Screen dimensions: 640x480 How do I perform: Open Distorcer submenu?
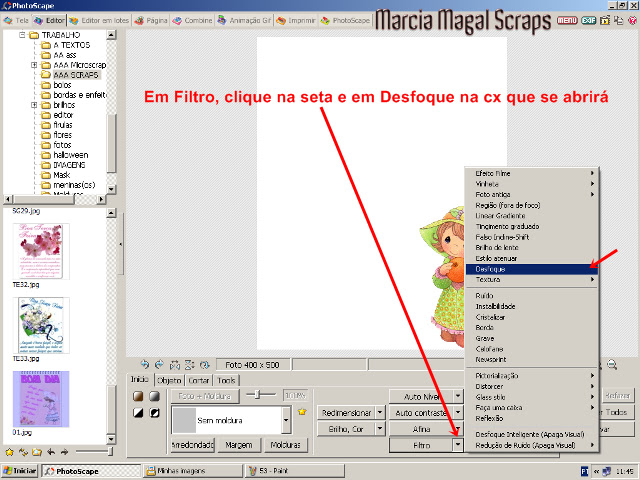tap(532, 386)
